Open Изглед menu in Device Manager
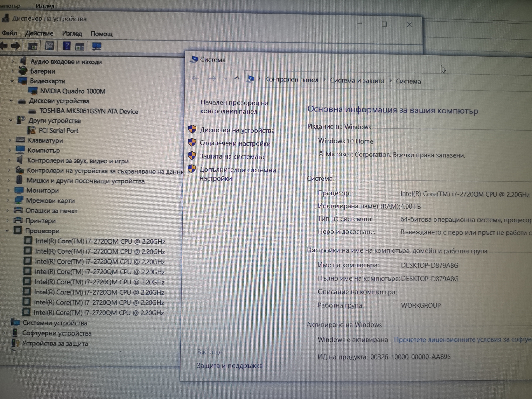The width and height of the screenshot is (532, 399). [x=72, y=33]
